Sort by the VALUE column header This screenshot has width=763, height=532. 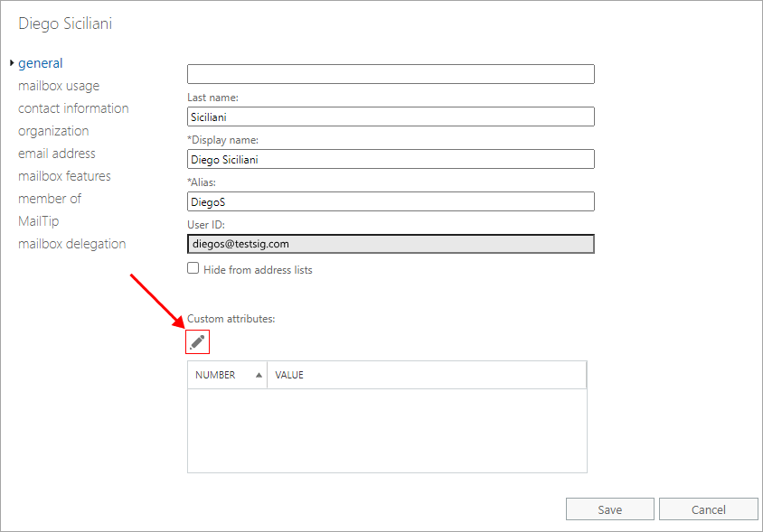coord(289,375)
